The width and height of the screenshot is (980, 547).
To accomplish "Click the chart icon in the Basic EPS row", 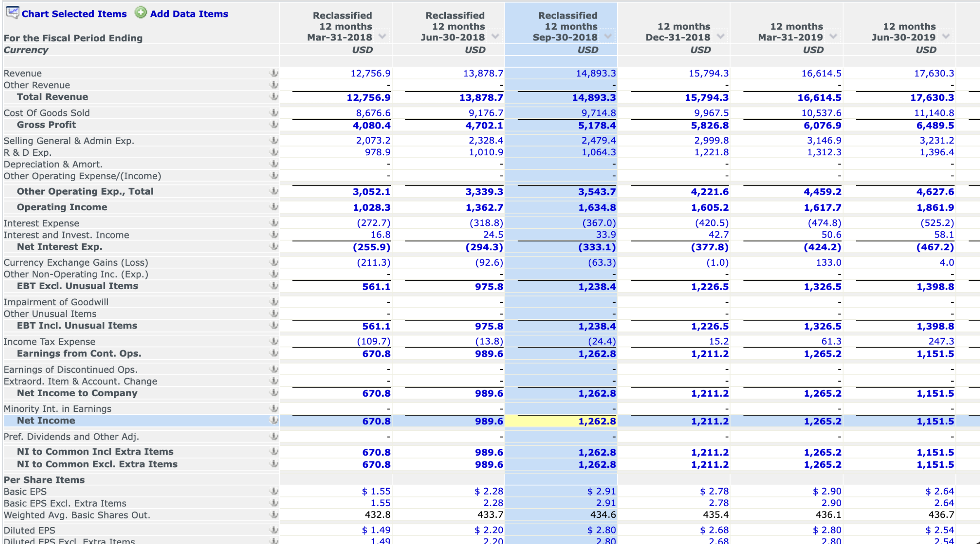I will (273, 492).
